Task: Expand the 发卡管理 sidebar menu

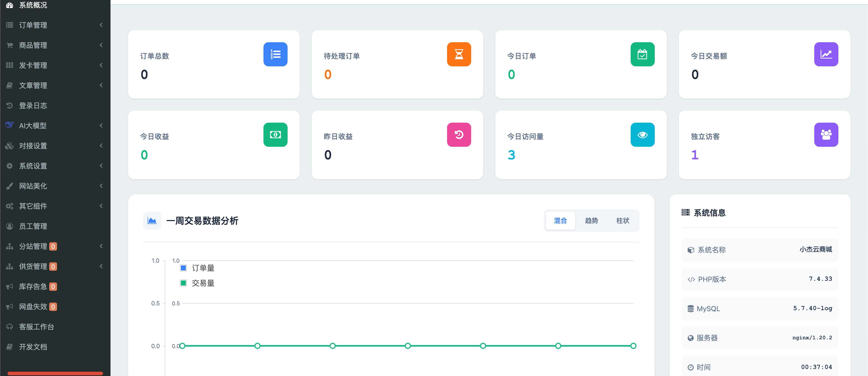Action: tap(55, 65)
